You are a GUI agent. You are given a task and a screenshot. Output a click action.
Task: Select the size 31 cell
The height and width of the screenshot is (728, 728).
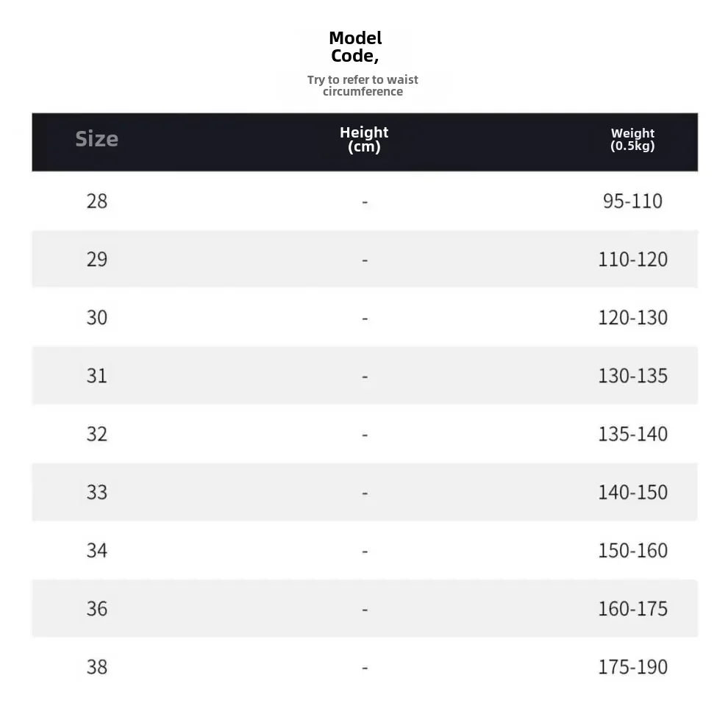(x=97, y=375)
